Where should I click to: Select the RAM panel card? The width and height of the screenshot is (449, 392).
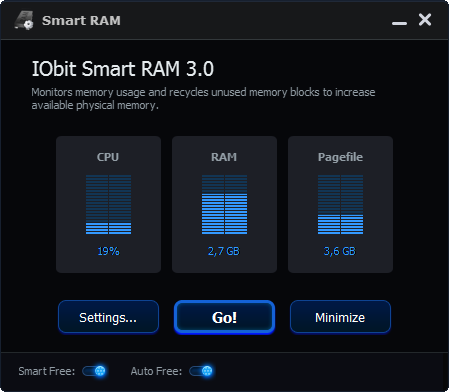pos(224,204)
